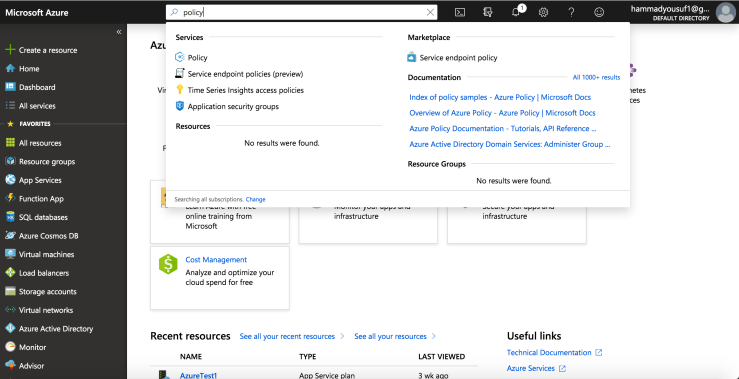Open See all your recent resources
Image resolution: width=739 pixels, height=379 pixels.
tap(292, 337)
